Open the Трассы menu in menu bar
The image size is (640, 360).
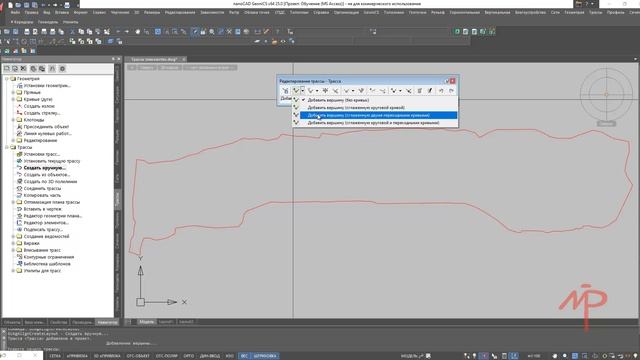(595, 13)
